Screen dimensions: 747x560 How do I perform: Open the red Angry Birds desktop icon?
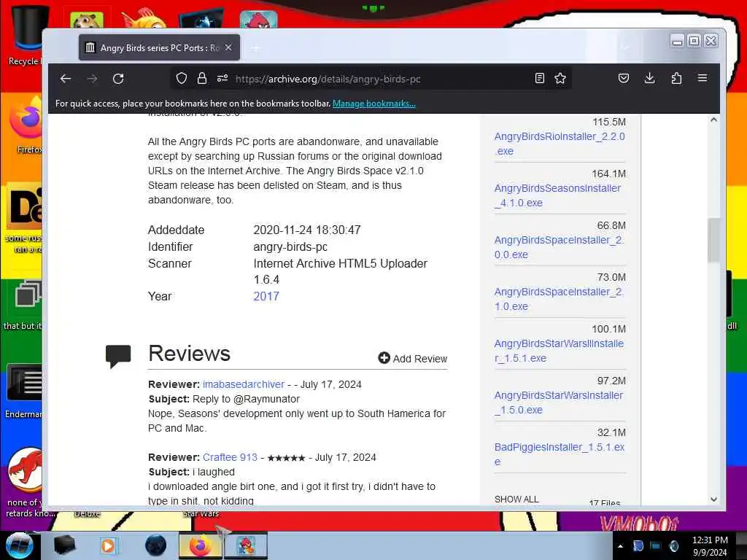tap(258, 20)
